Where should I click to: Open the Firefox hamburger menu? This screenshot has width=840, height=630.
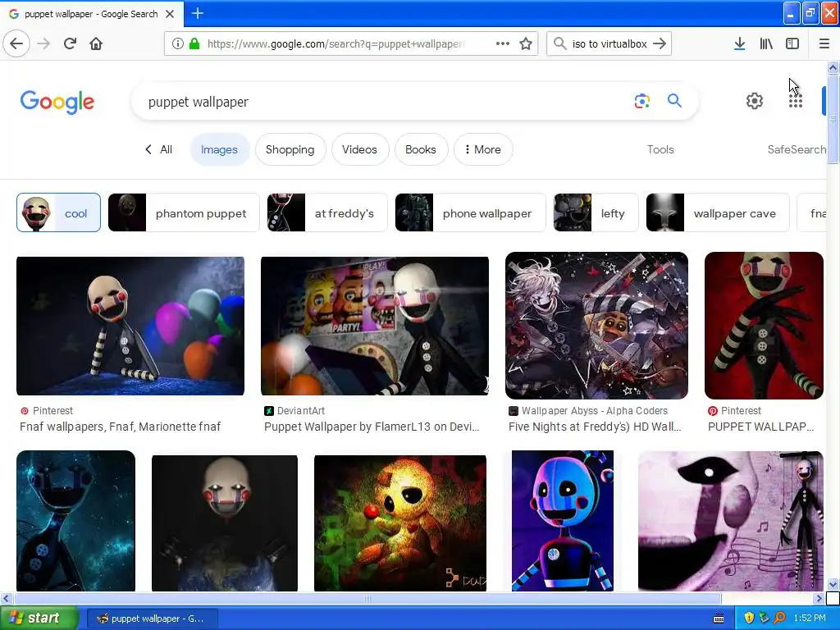pyautogui.click(x=824, y=43)
